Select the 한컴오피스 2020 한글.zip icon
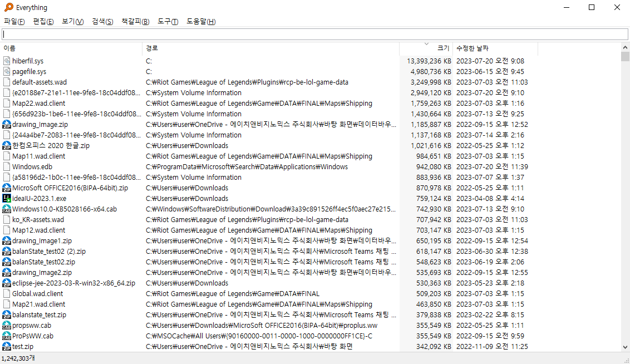Viewport: 630px width, 364px height. point(7,145)
